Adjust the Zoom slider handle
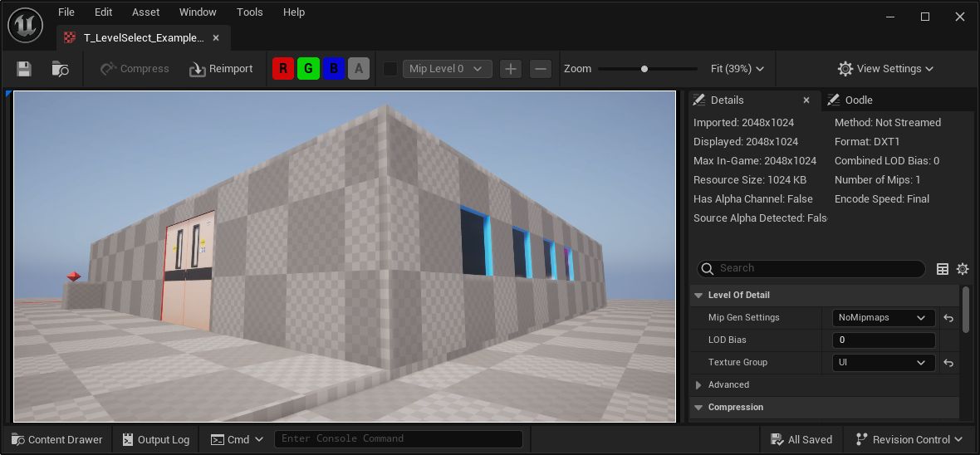Image resolution: width=980 pixels, height=455 pixels. (644, 69)
